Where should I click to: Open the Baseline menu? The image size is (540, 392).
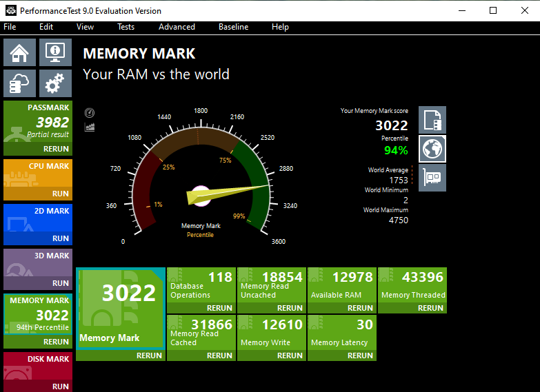(x=234, y=27)
